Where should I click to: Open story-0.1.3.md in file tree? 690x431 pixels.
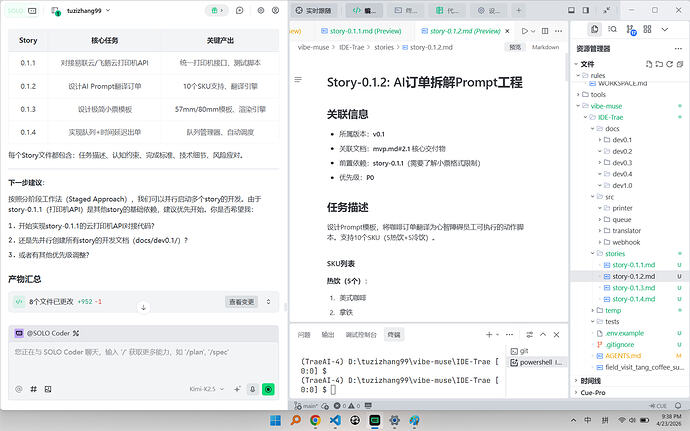click(x=633, y=287)
